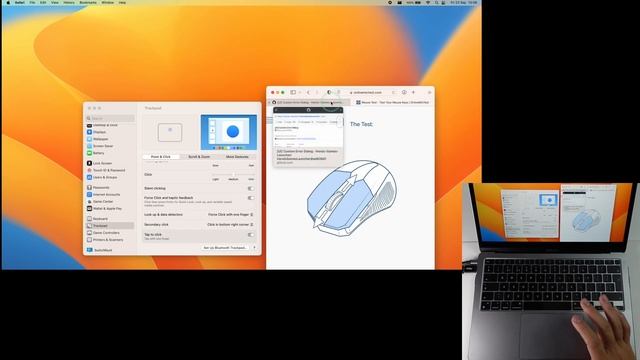Click the mouse illustration on test page
The image size is (640, 360).
pos(351,198)
